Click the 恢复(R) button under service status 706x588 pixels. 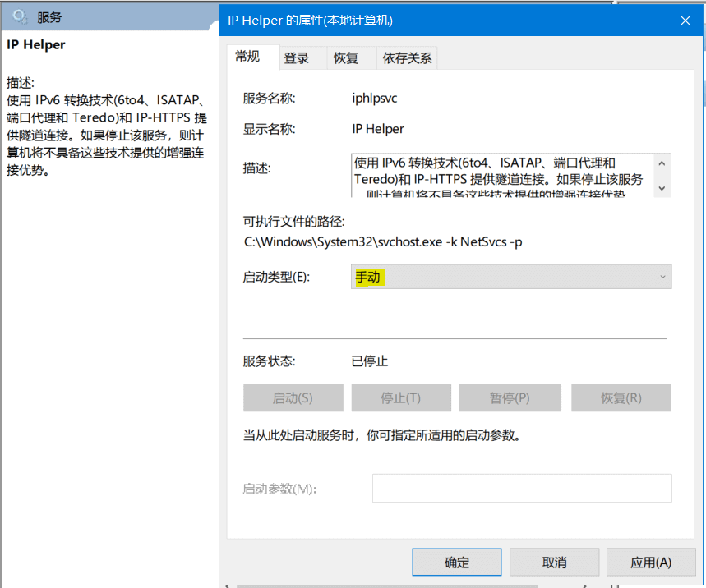(621, 397)
